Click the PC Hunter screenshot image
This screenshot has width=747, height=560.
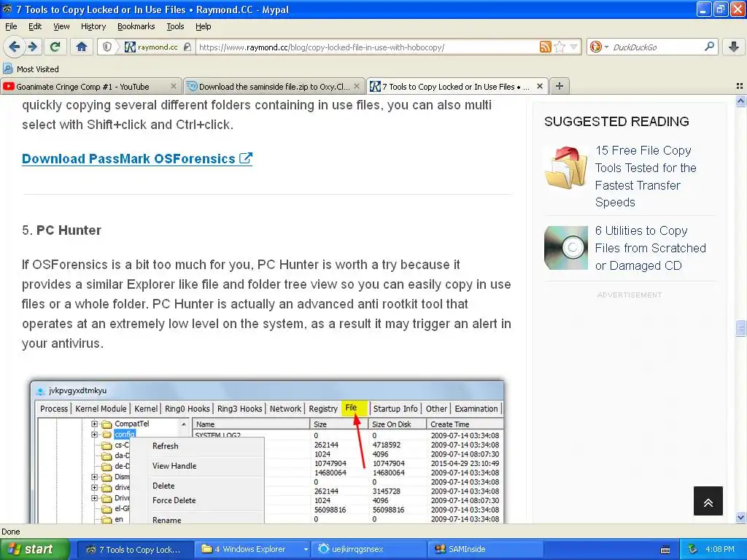267,451
